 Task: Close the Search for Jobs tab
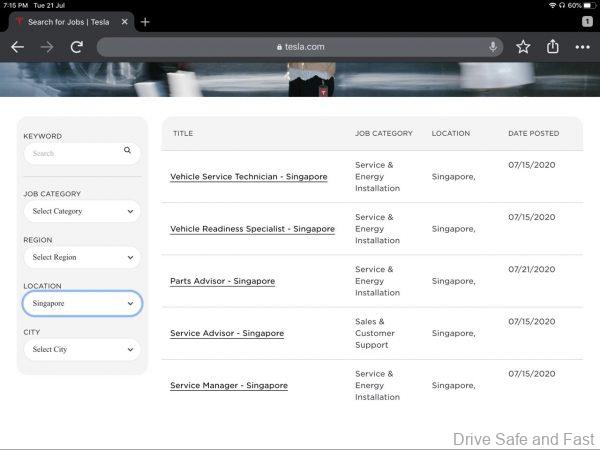(123, 22)
